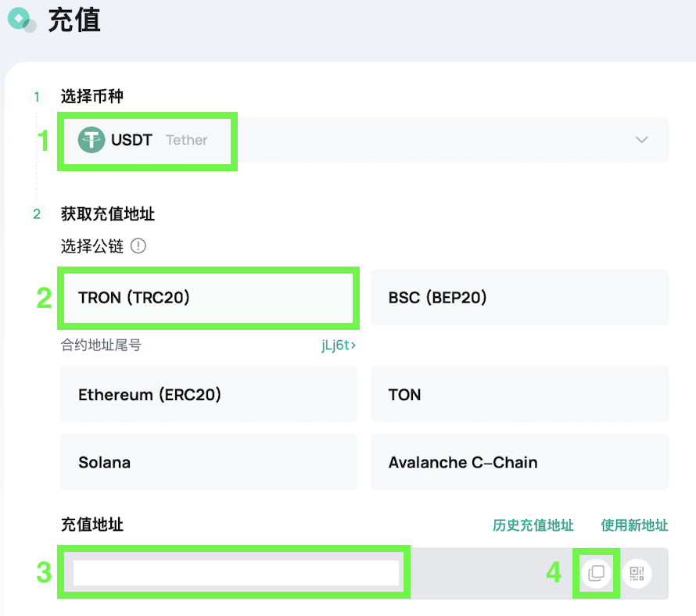This screenshot has height=616, width=696.
Task: Expand the coin dropdown chevron arrow
Action: click(x=641, y=140)
